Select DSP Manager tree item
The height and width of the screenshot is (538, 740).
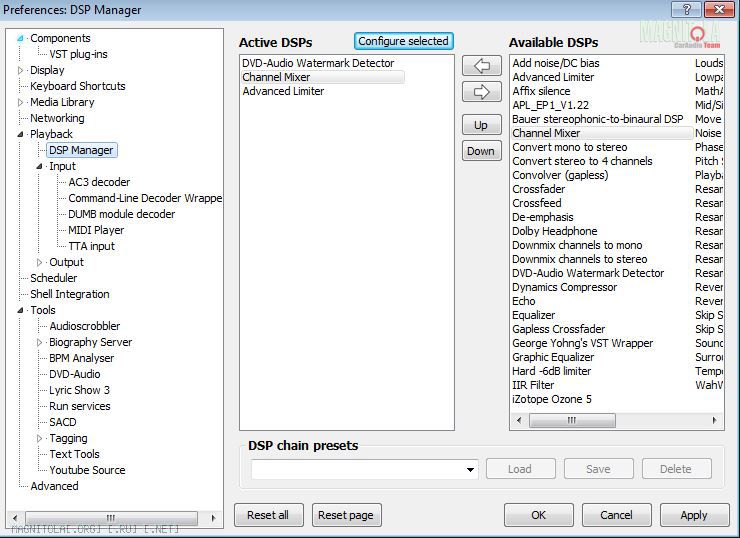(x=81, y=151)
